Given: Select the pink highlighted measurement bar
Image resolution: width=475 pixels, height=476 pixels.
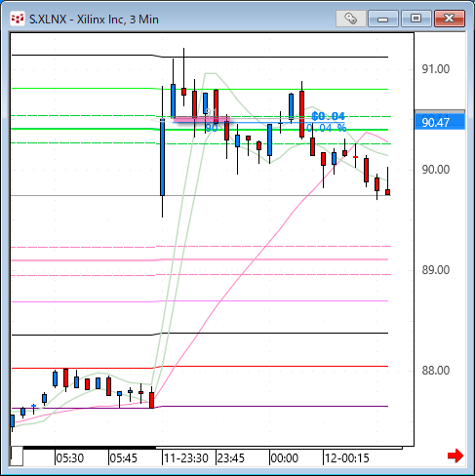Looking at the screenshot, I should (x=202, y=120).
